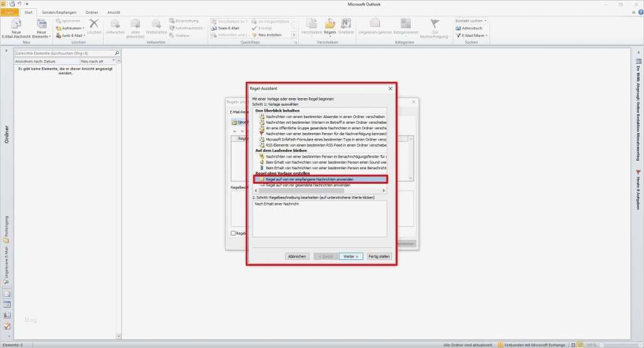Screen dimensions: 644x348
Task: Click the Allen antworten icon
Action: coord(135,24)
